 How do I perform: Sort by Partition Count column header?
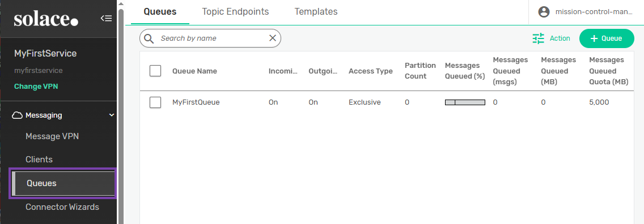click(x=420, y=71)
